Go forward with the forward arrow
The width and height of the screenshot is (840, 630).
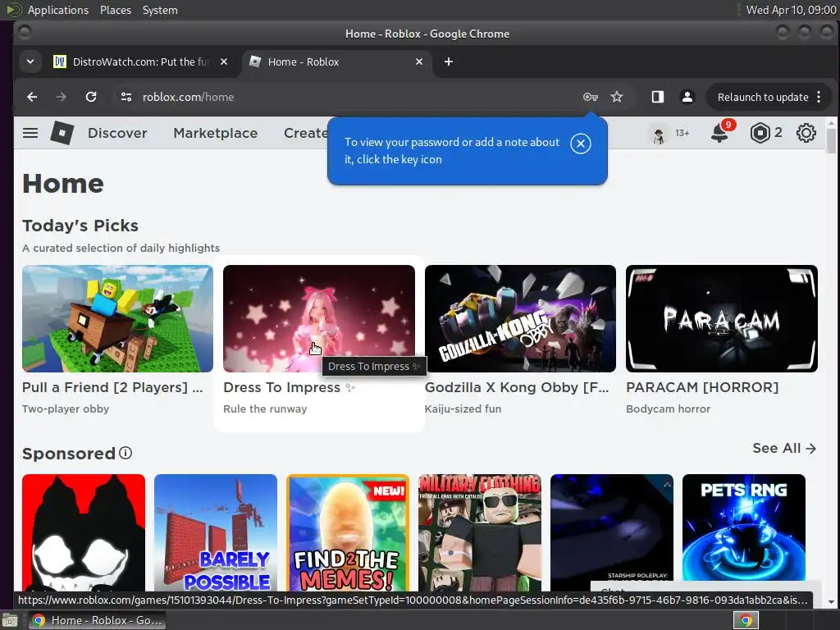tap(61, 97)
